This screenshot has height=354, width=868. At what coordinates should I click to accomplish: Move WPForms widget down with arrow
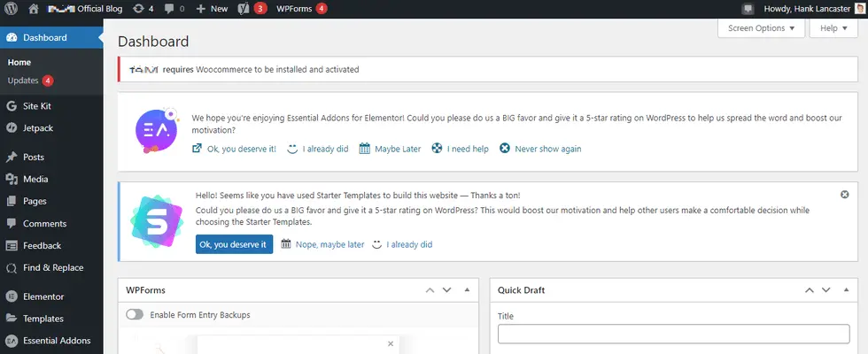coord(447,290)
